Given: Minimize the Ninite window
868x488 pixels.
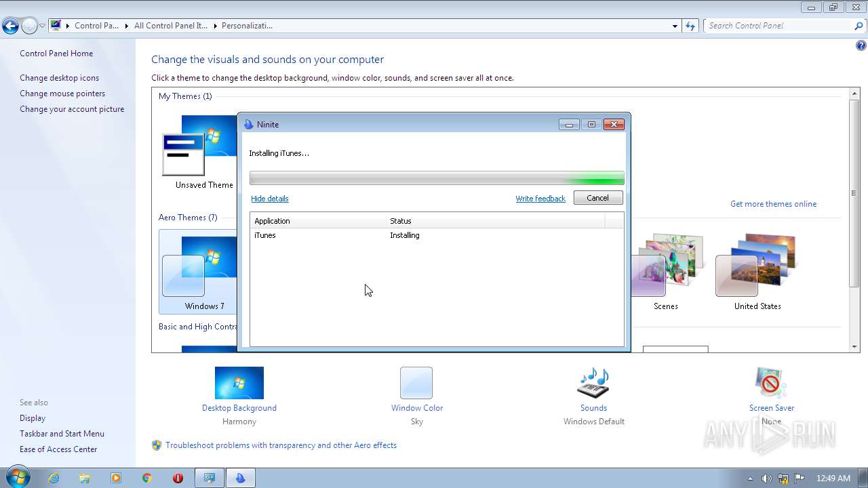Looking at the screenshot, I should (569, 125).
